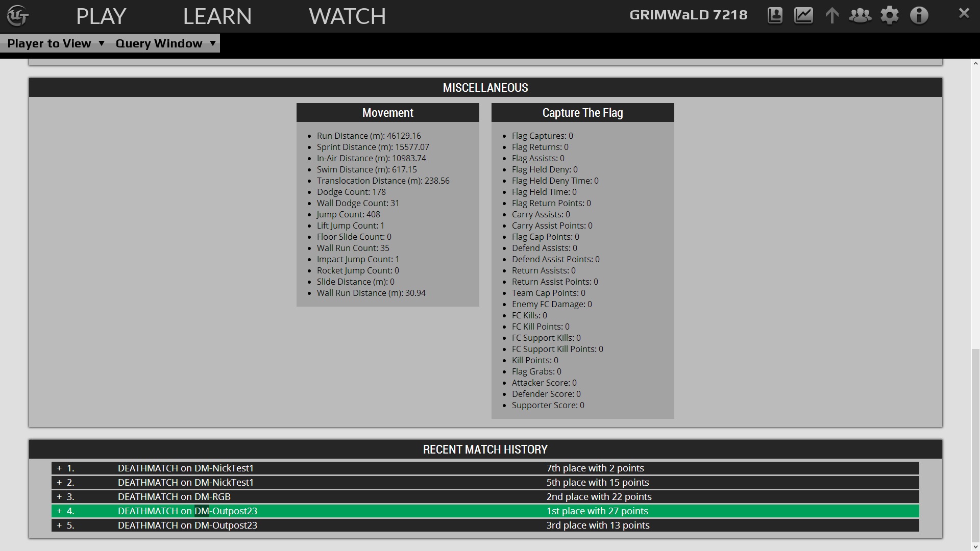This screenshot has height=551, width=980.
Task: Open the settings gear icon
Action: pos(890,15)
